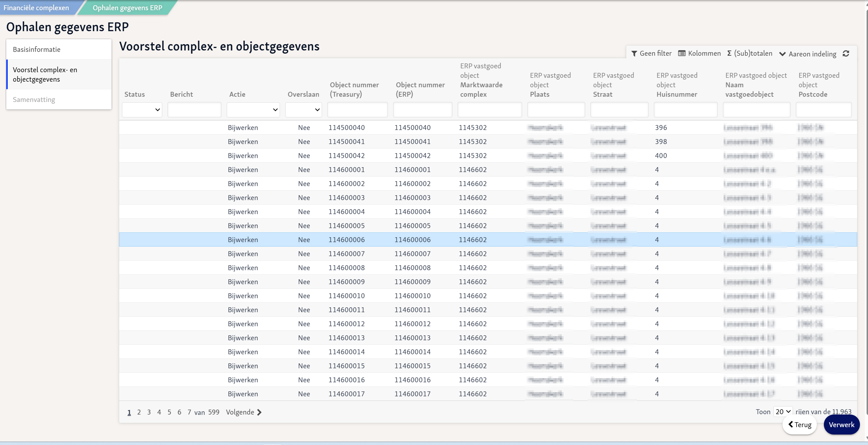Select Treasury cell 114600015

(347, 366)
